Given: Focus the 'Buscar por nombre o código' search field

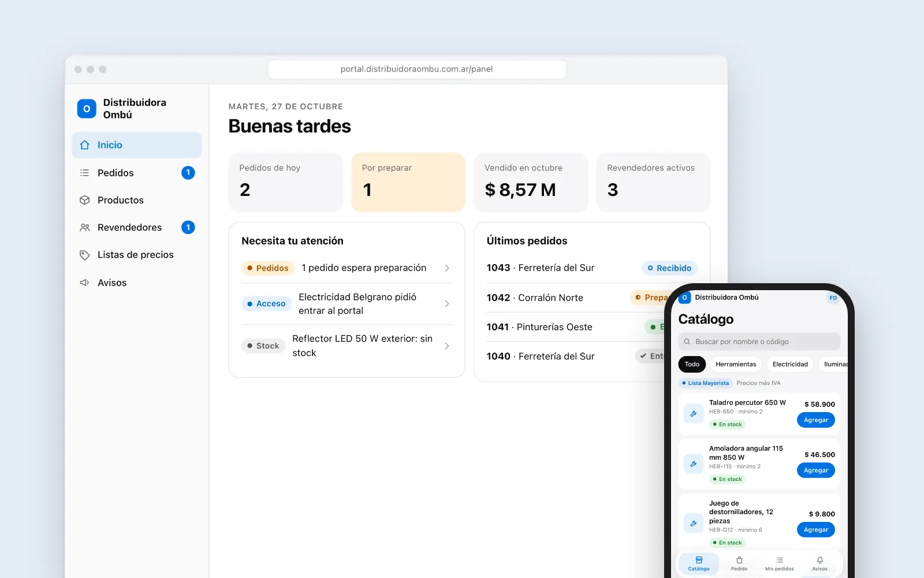Looking at the screenshot, I should [759, 342].
